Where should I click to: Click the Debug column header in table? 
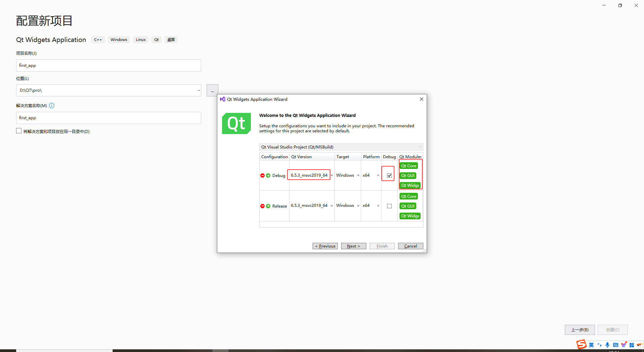tap(389, 157)
